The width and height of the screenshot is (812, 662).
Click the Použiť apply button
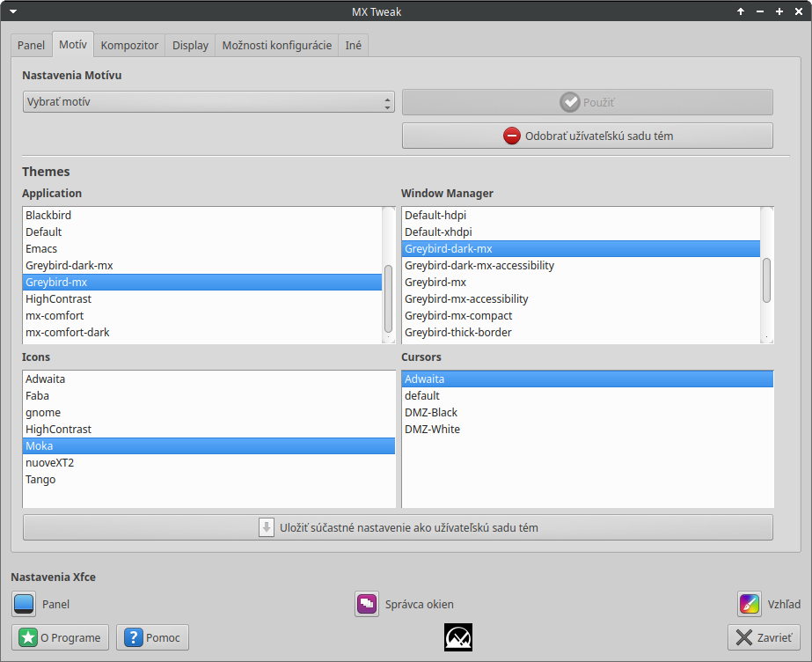click(x=588, y=103)
